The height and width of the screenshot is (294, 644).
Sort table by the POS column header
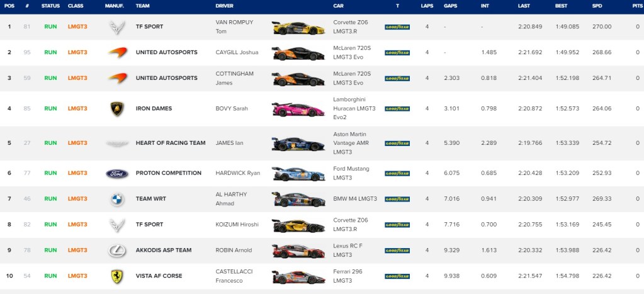(9, 6)
